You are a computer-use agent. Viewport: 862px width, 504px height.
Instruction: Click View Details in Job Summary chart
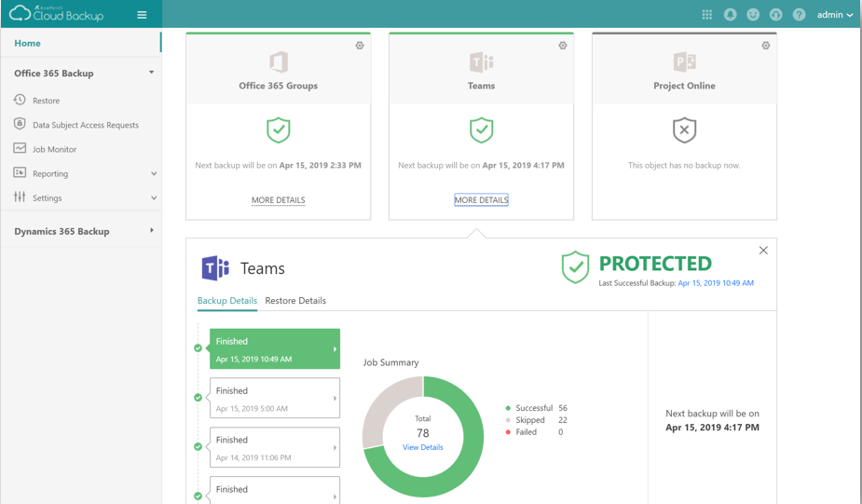422,447
